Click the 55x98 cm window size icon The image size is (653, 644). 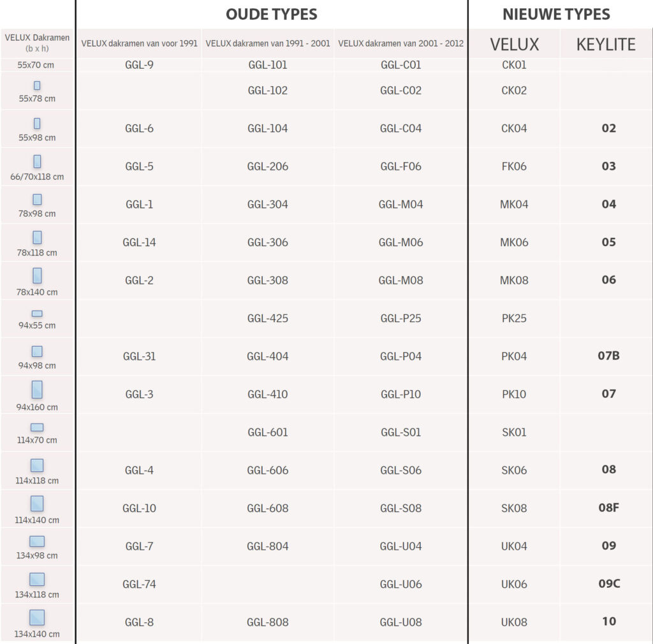coord(37,124)
